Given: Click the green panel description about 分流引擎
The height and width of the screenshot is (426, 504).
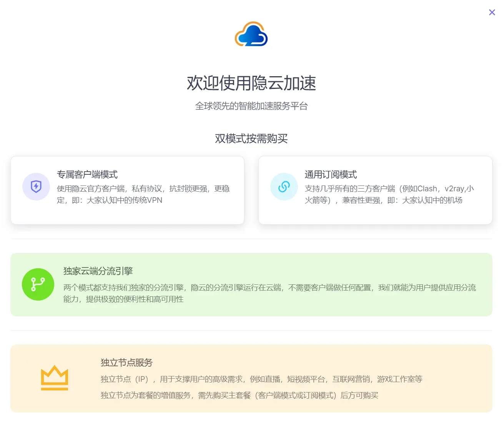Looking at the screenshot, I should tap(269, 293).
